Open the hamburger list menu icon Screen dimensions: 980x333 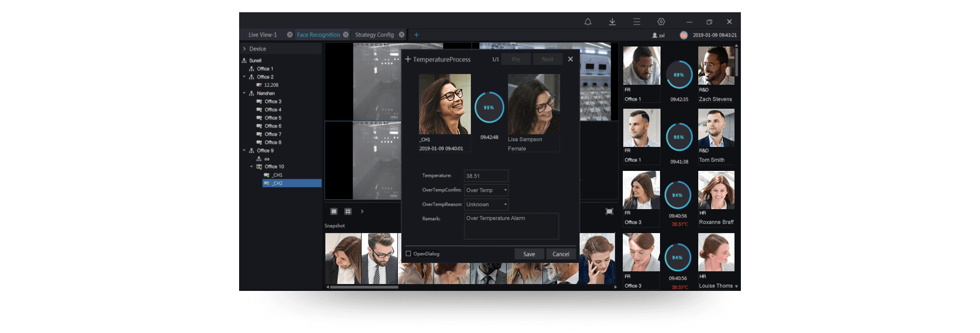coord(637,22)
